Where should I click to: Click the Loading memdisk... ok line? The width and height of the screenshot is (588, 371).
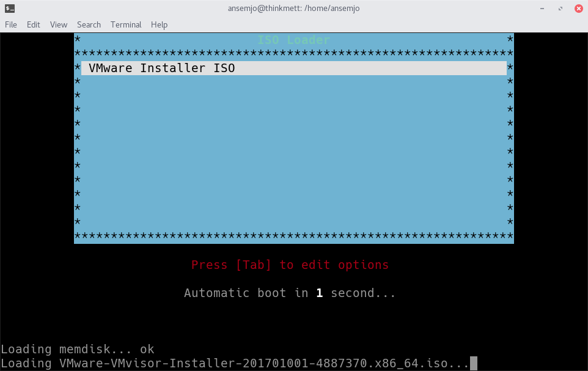point(78,349)
